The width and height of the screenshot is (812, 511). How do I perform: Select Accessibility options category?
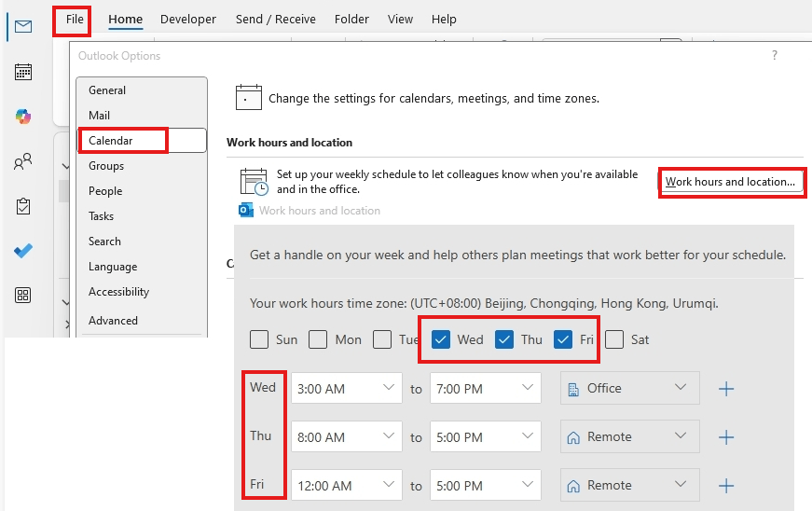[142, 292]
